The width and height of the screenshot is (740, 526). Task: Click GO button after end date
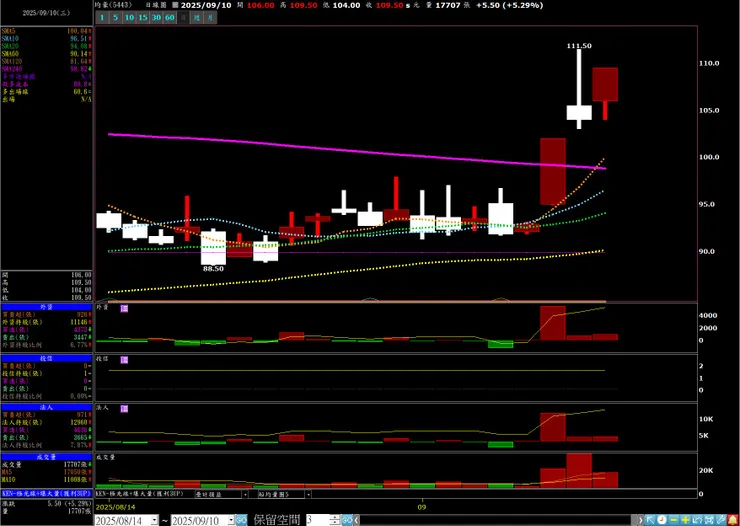(x=241, y=520)
